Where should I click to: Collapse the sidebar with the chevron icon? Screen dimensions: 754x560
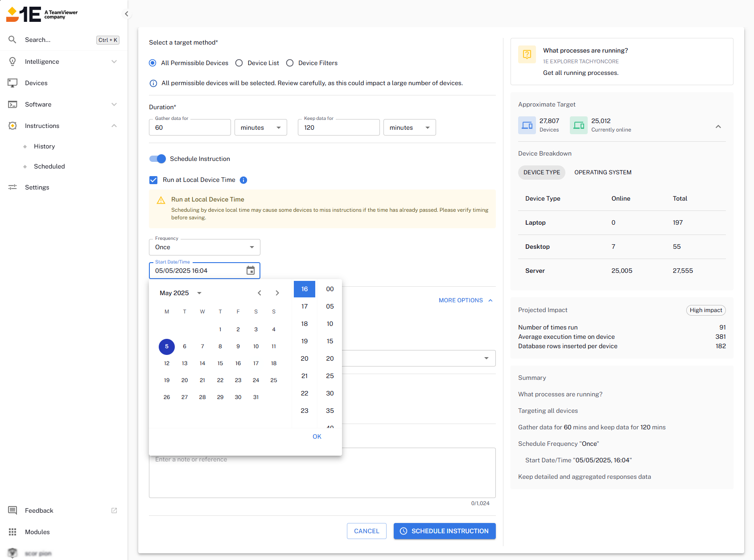(x=127, y=14)
